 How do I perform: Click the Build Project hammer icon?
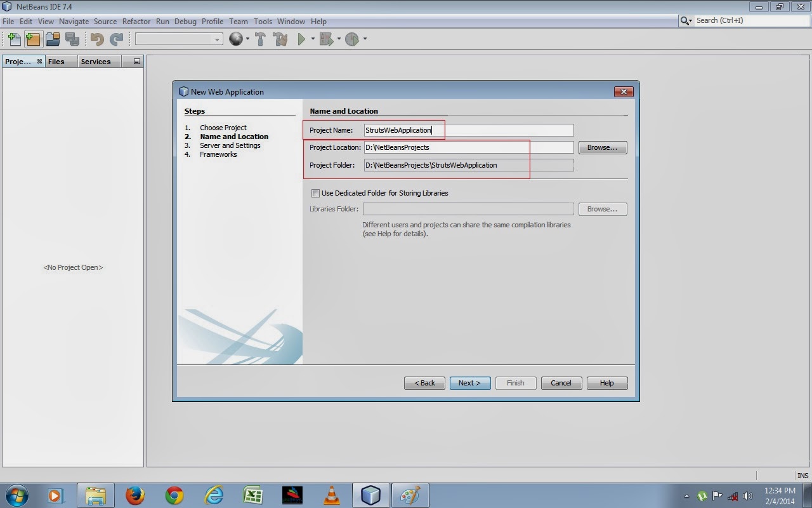(260, 39)
